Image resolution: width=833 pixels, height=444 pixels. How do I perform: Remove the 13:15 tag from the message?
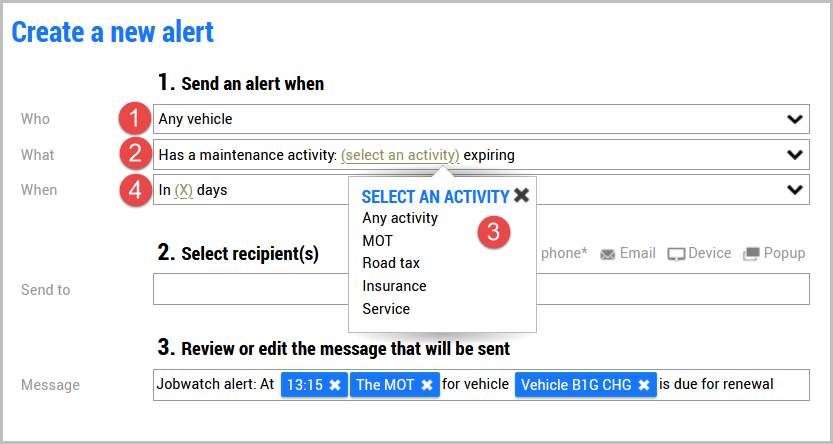point(335,385)
